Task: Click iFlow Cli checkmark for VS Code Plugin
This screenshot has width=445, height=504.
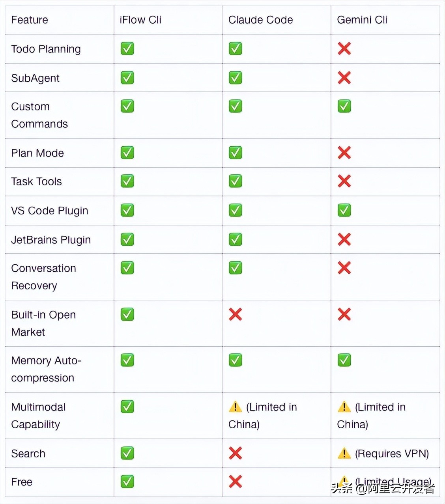Action: 127,210
